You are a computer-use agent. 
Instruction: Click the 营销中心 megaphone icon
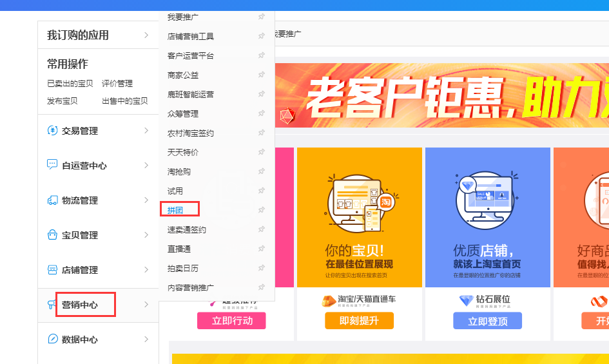tap(52, 305)
